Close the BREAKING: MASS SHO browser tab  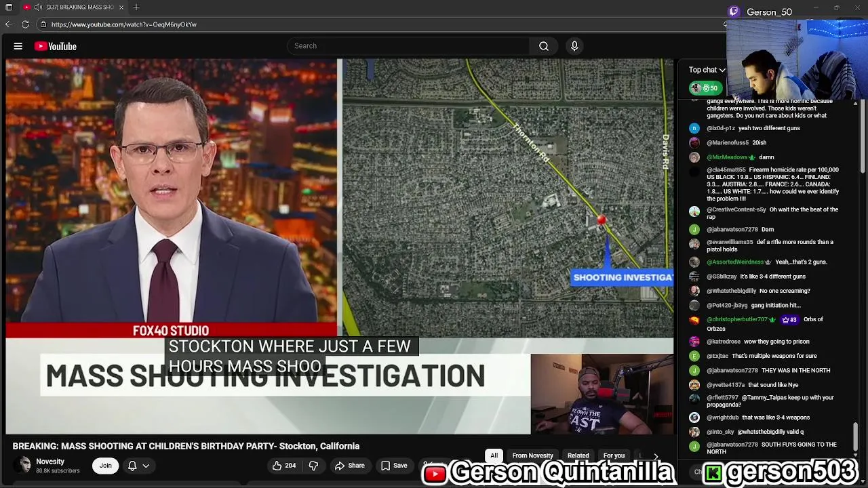click(121, 7)
